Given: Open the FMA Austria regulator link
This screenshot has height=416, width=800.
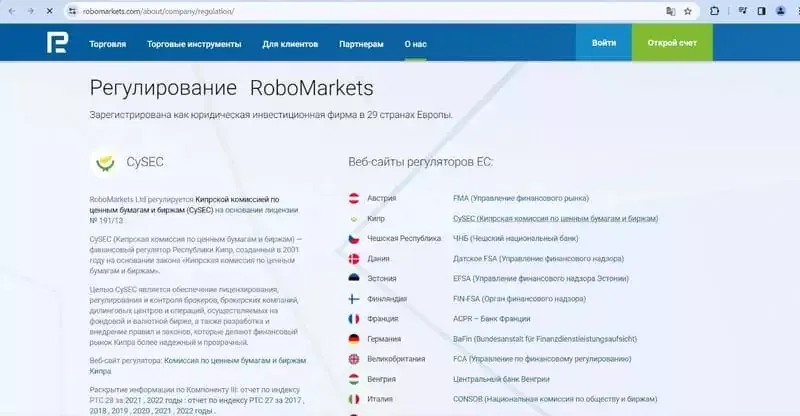Looking at the screenshot, I should tap(520, 198).
